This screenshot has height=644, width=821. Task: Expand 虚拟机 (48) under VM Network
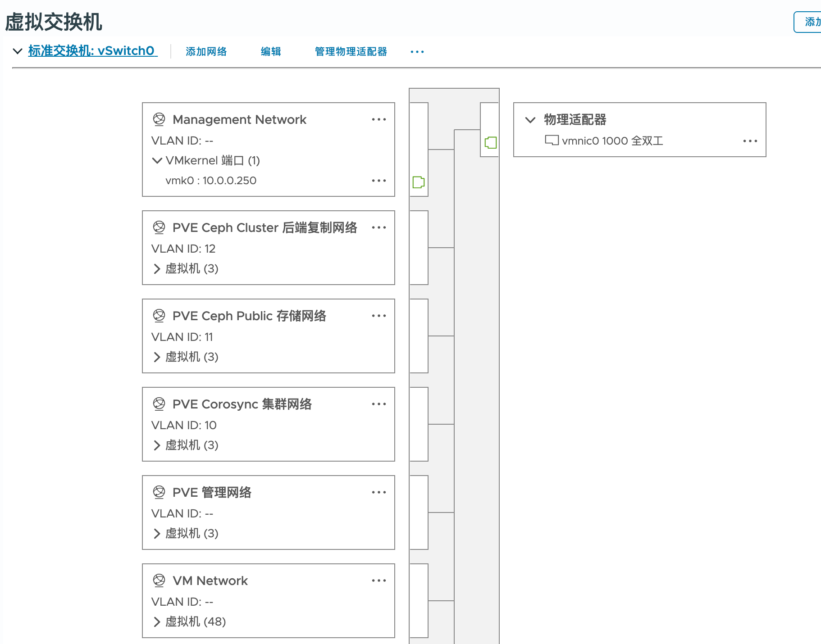point(157,622)
